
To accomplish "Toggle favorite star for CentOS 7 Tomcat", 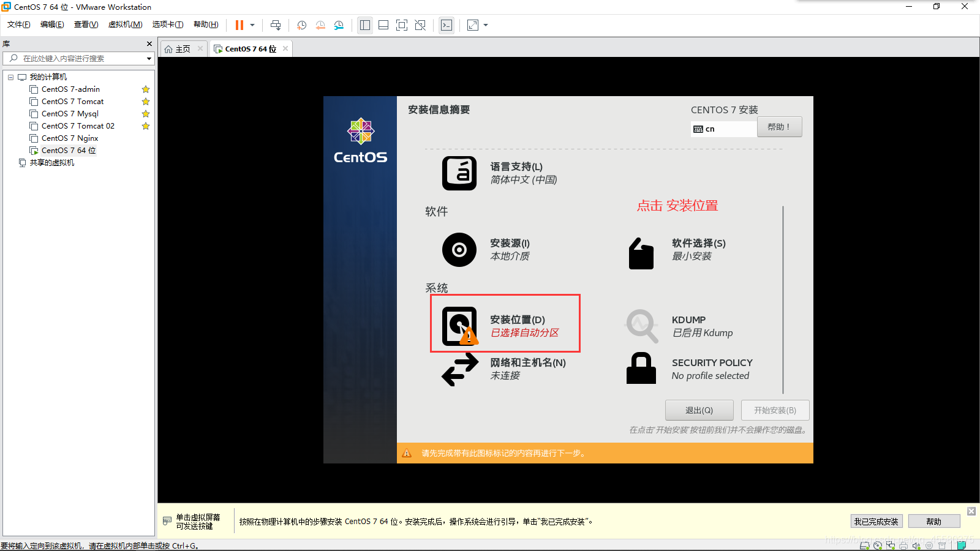I will click(x=146, y=102).
